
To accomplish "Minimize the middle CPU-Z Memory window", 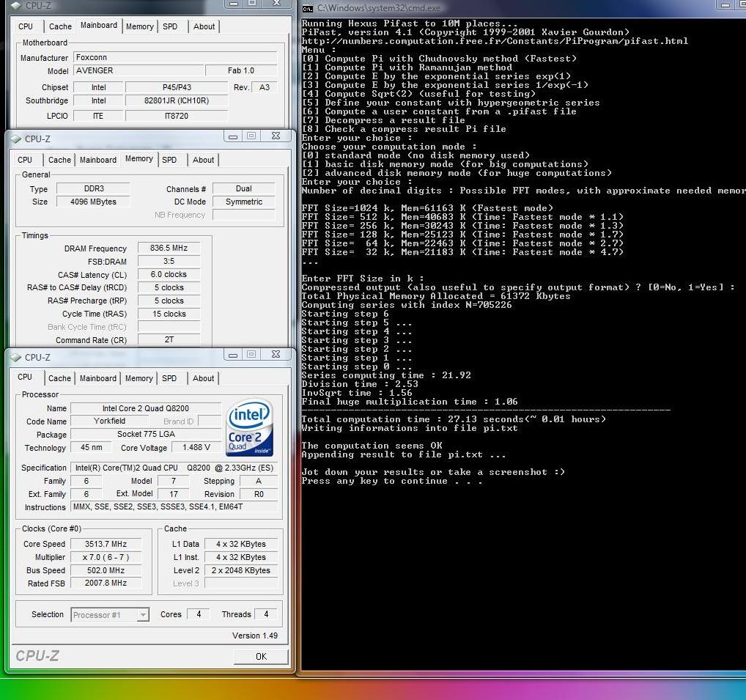I will coord(233,136).
